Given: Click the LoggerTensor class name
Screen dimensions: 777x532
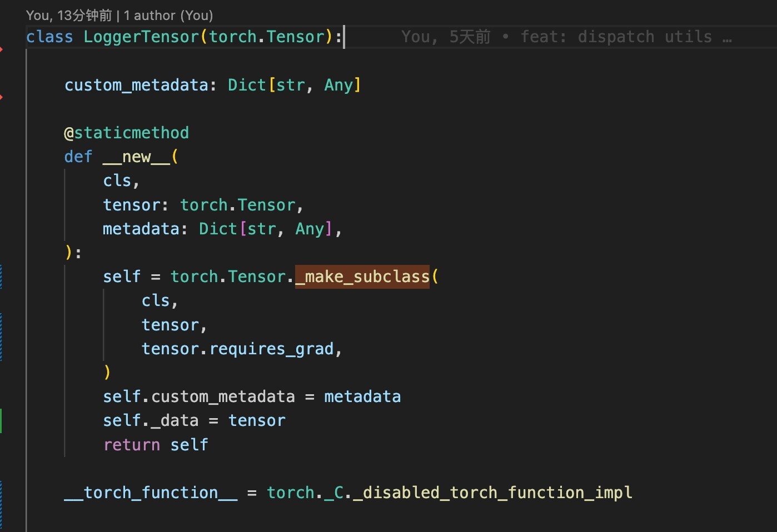Looking at the screenshot, I should tap(141, 37).
